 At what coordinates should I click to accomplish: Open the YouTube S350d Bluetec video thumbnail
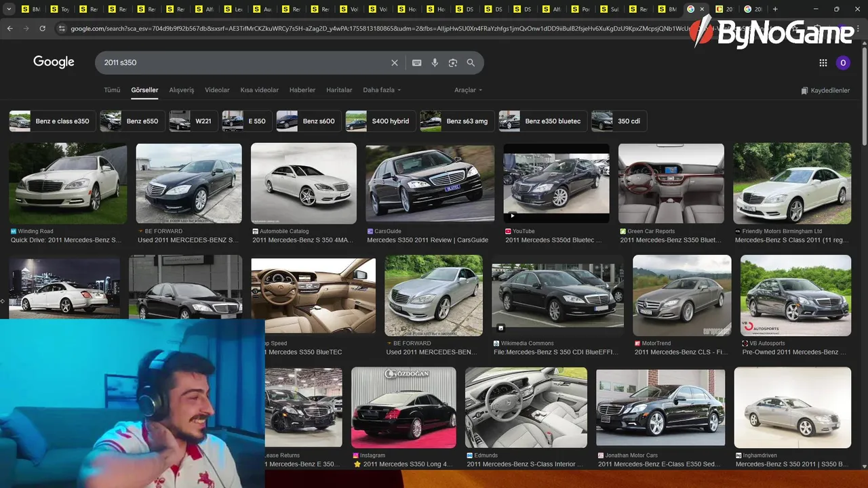coord(556,183)
